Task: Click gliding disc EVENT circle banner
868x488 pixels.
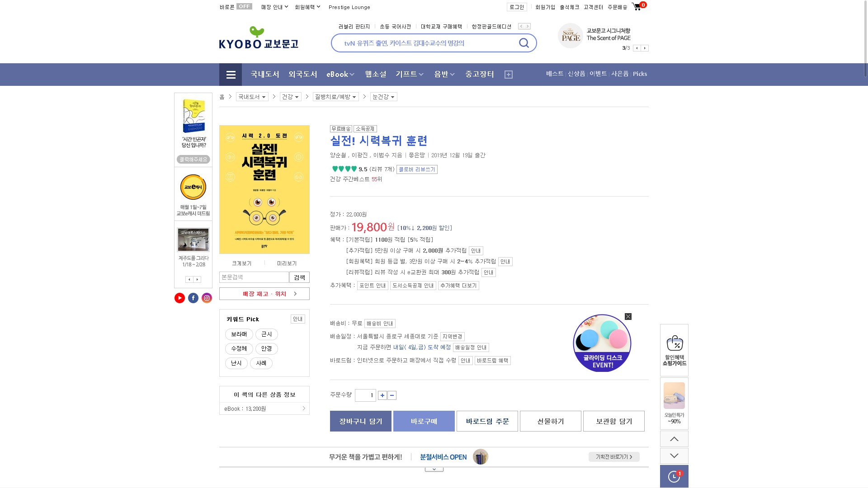Action: coord(602,343)
